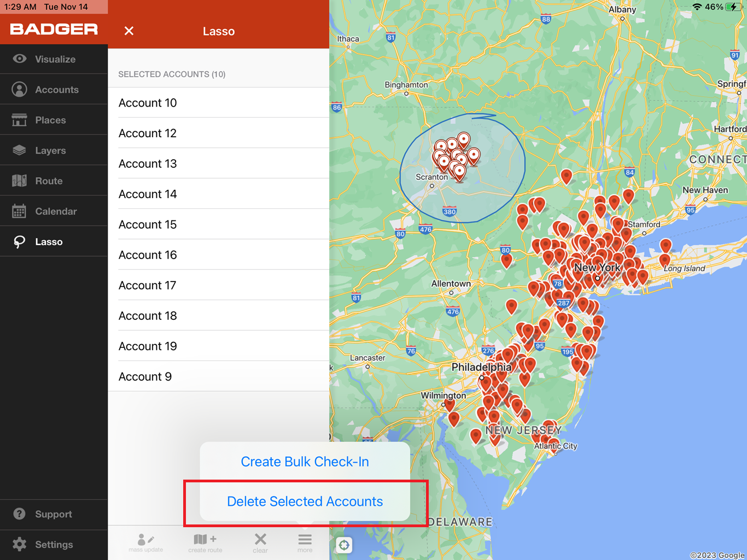Image resolution: width=747 pixels, height=560 pixels.
Task: Open the Settings gear icon
Action: coord(19,544)
